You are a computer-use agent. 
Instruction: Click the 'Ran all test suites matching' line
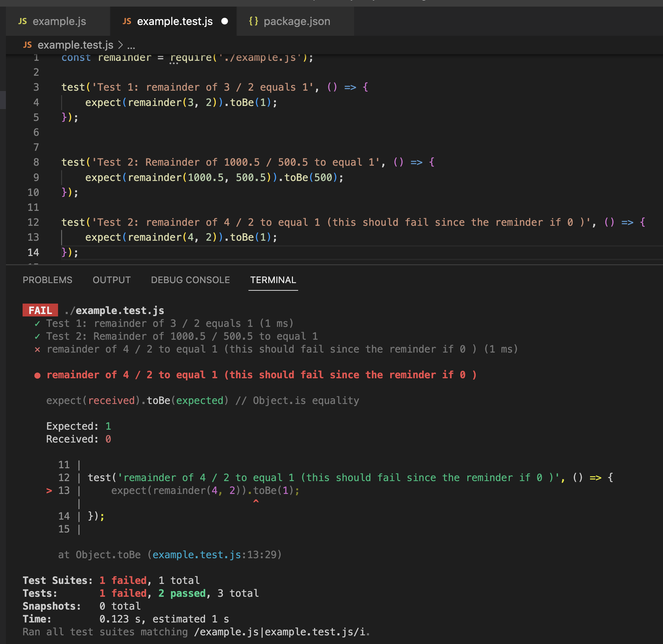[196, 632]
